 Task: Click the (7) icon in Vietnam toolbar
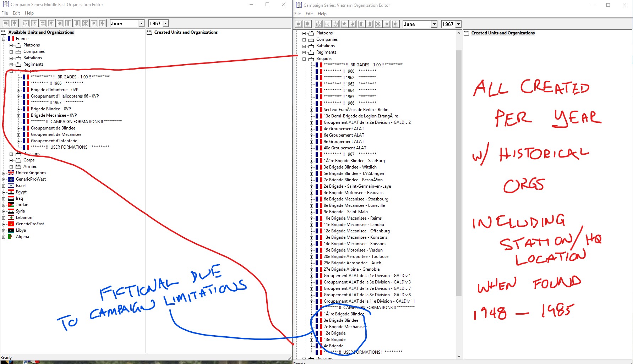coord(327,24)
